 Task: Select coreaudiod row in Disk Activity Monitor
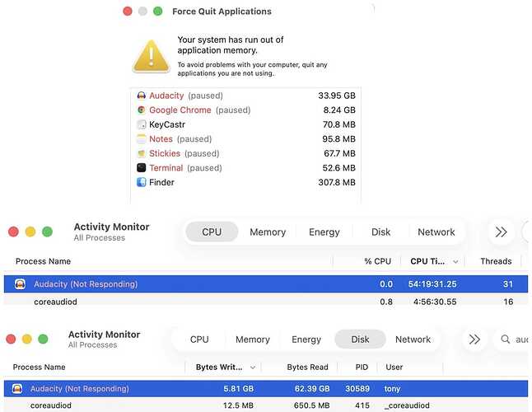[266, 405]
